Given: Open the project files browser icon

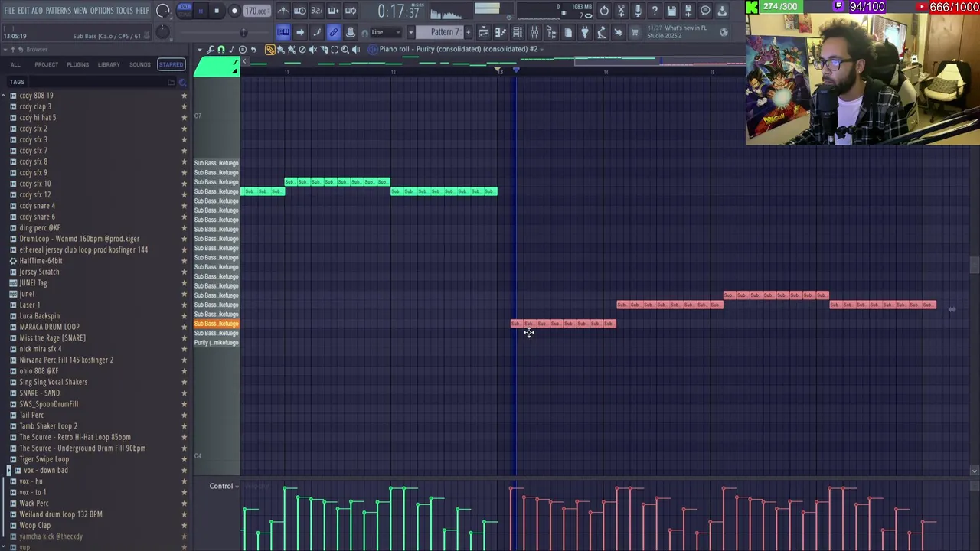Looking at the screenshot, I should 550,32.
